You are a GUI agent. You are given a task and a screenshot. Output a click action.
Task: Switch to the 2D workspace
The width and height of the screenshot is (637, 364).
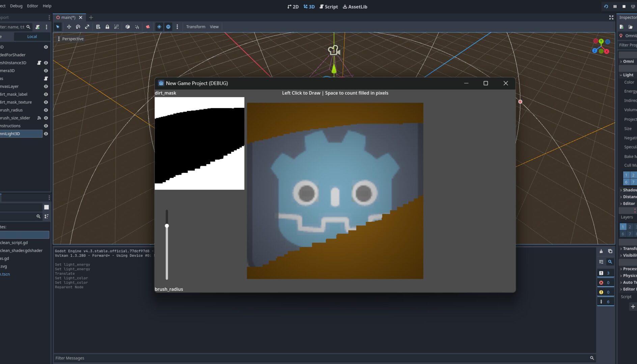pyautogui.click(x=293, y=6)
